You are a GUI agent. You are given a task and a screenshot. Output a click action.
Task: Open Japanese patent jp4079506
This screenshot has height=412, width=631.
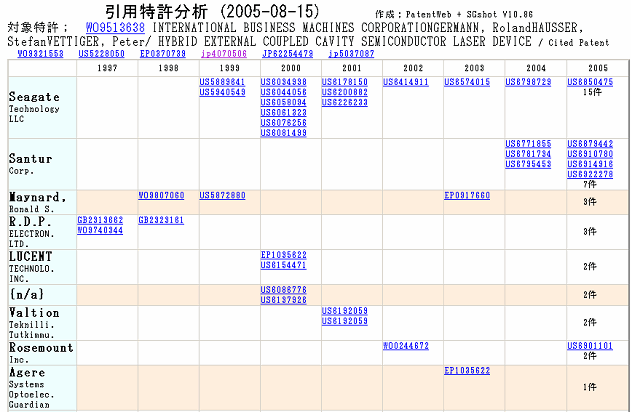[227, 54]
